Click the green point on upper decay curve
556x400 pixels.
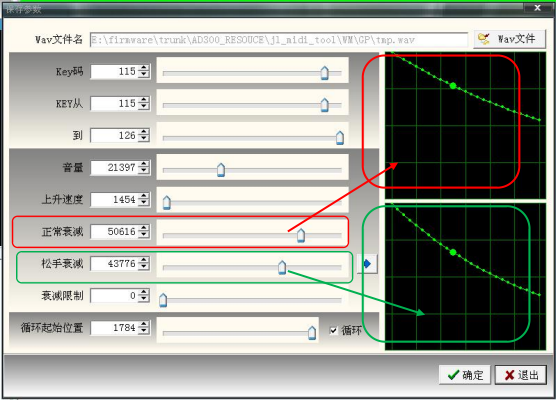pyautogui.click(x=453, y=85)
